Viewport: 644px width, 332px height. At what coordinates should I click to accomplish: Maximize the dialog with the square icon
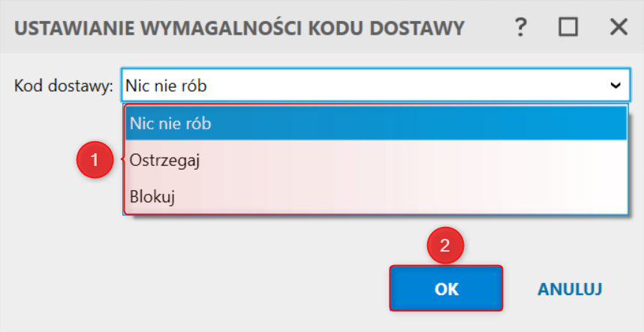[x=568, y=28]
